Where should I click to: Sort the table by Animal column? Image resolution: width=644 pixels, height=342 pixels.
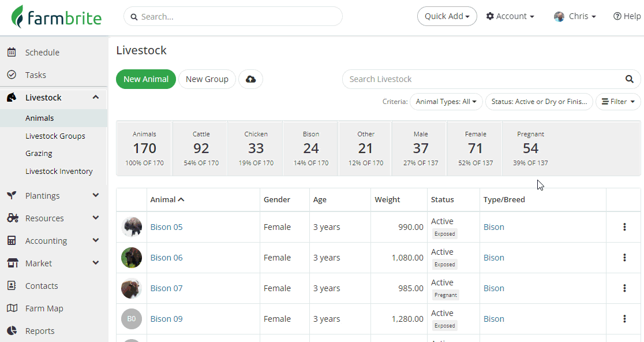[x=167, y=199]
